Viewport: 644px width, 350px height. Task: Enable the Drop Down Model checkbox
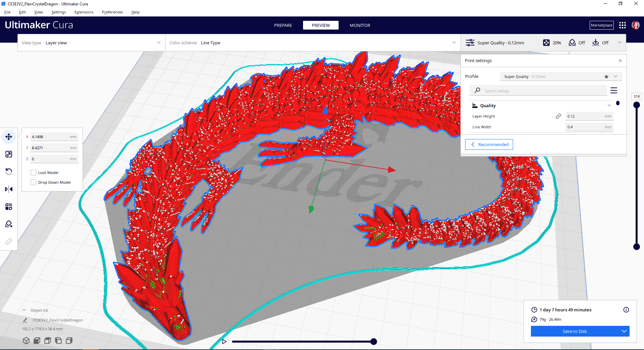33,182
